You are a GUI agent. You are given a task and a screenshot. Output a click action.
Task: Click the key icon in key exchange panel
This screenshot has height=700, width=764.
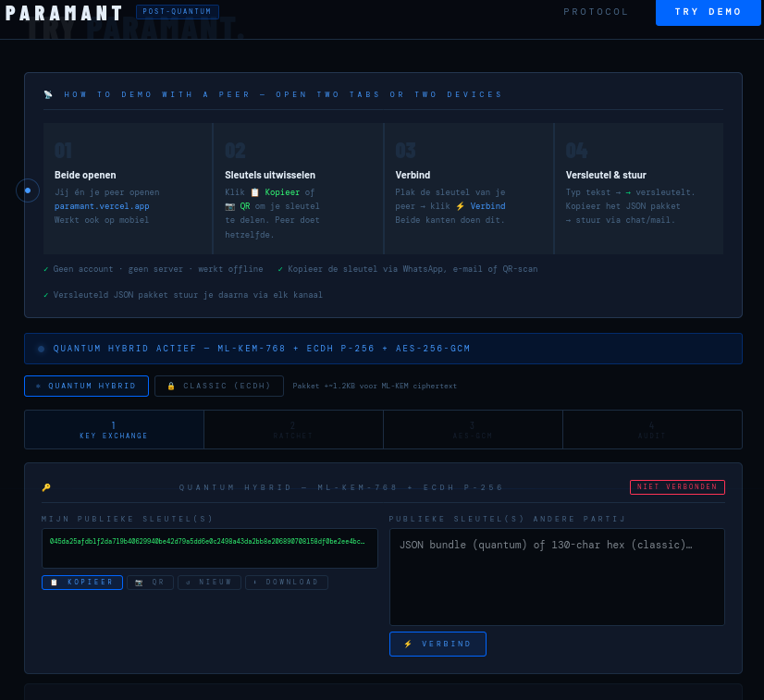coord(46,487)
